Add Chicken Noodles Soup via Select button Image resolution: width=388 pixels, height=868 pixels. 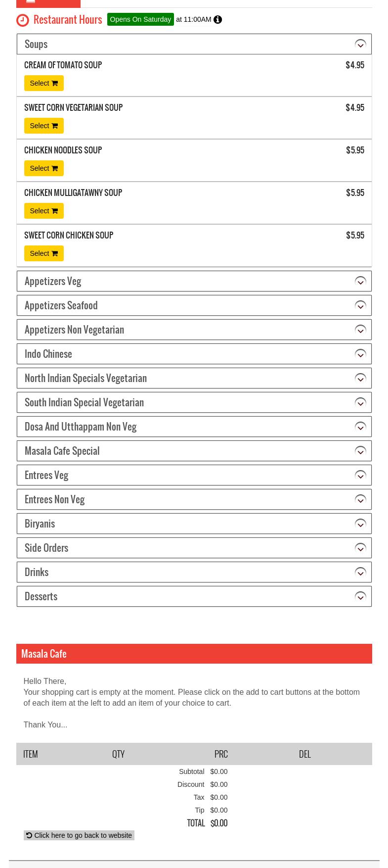[x=43, y=168]
